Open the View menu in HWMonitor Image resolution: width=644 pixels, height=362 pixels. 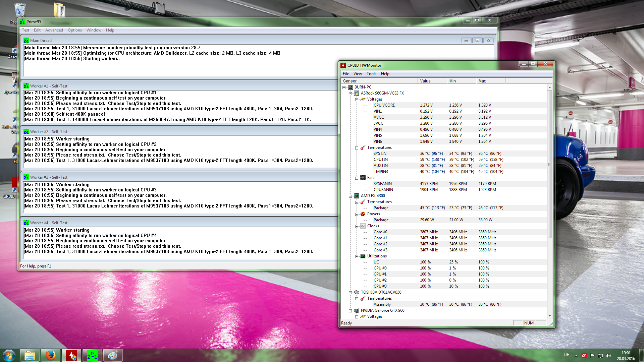coord(358,74)
